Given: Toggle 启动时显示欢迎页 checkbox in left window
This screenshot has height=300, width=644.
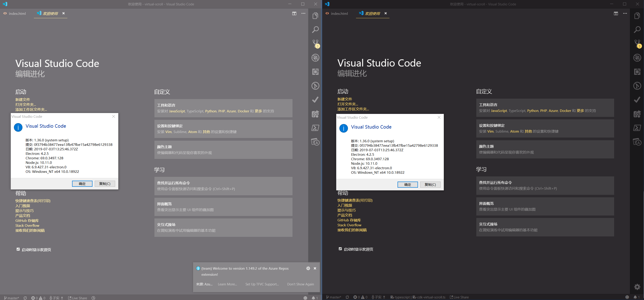Looking at the screenshot, I should (18, 249).
